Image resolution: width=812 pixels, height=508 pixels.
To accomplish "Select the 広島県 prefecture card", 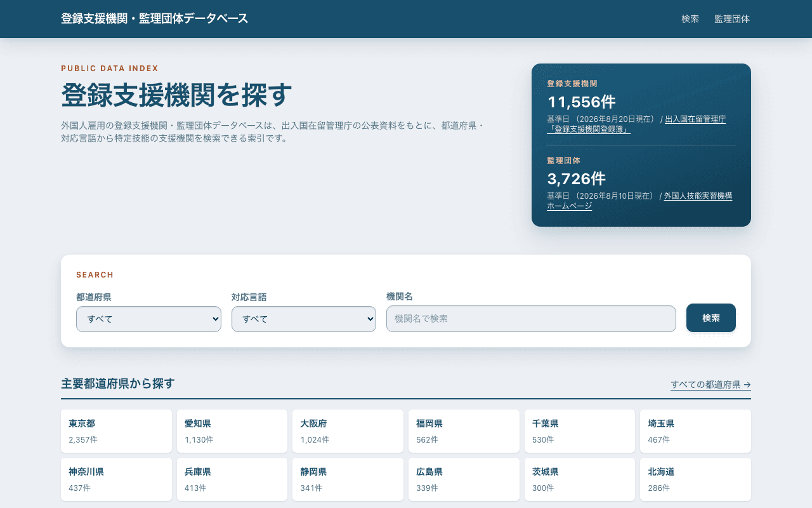I will 464,479.
